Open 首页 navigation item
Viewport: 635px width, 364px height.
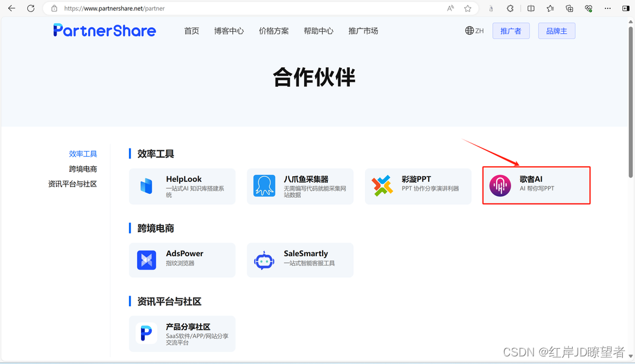click(x=192, y=30)
